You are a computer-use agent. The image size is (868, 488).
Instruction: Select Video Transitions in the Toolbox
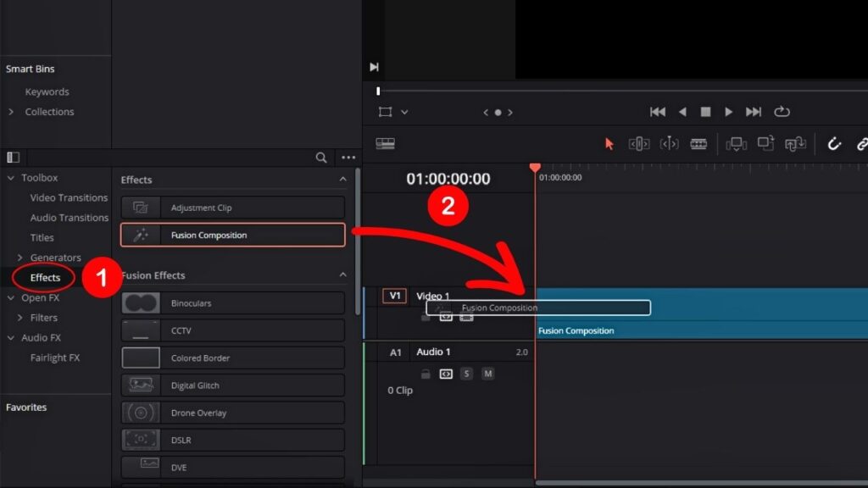click(68, 197)
